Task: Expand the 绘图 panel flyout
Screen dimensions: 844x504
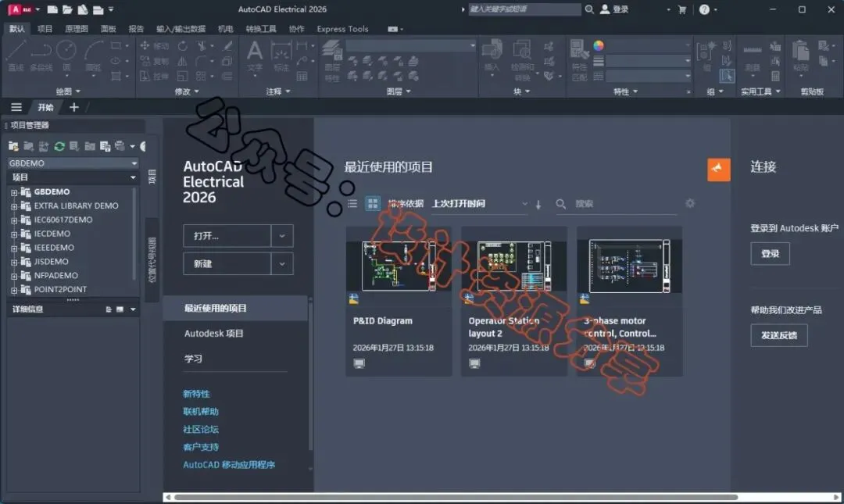Action: point(68,91)
